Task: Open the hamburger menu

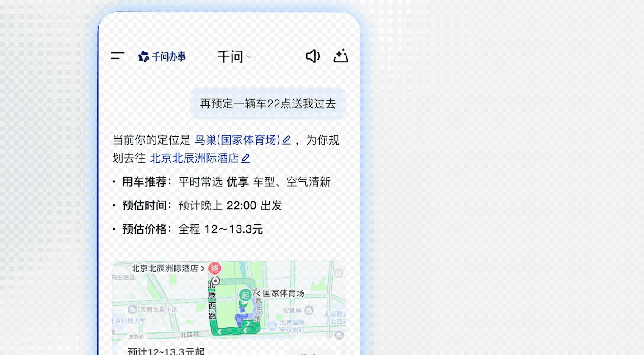Action: coord(117,56)
